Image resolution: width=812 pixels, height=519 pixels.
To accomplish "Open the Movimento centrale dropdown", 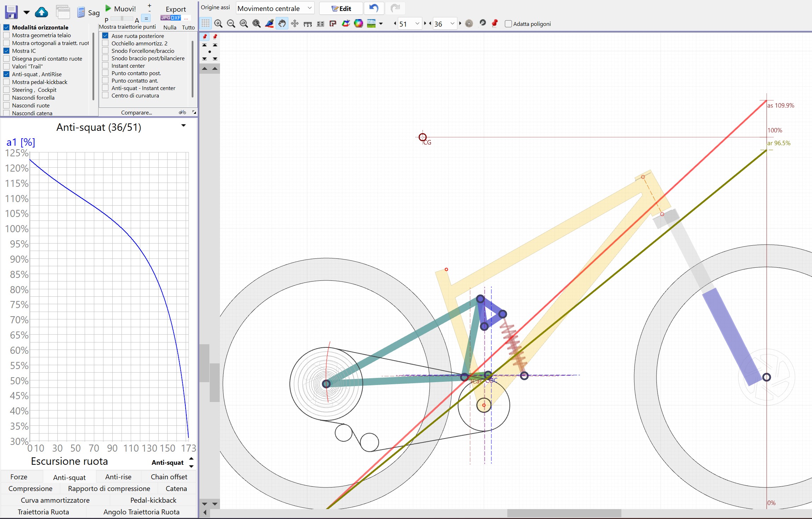I will (275, 8).
